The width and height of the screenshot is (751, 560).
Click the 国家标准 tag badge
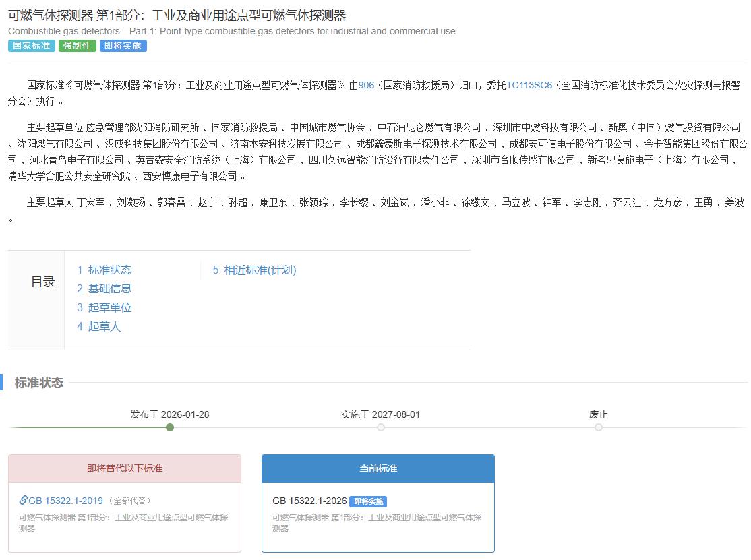click(x=31, y=46)
